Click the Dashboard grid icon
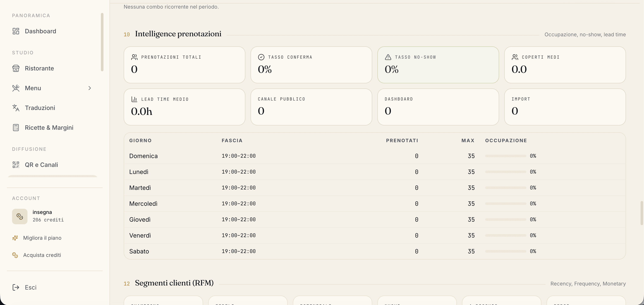The height and width of the screenshot is (305, 644). tap(16, 31)
